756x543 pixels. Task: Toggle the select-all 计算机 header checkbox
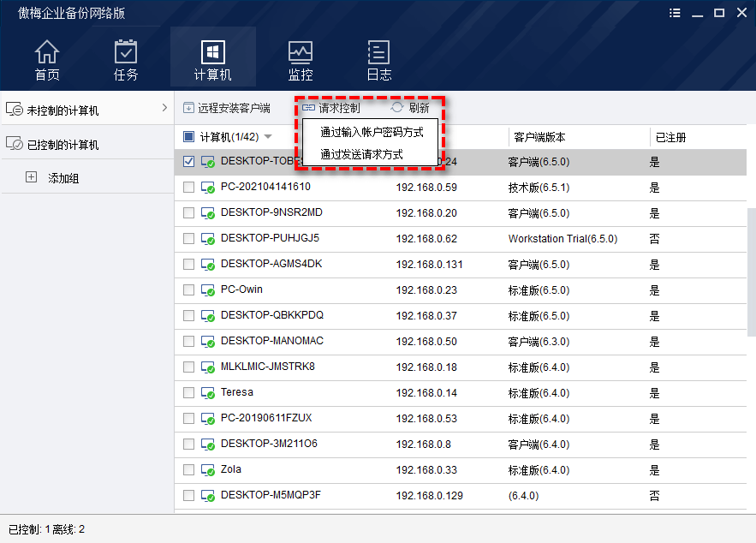click(189, 137)
